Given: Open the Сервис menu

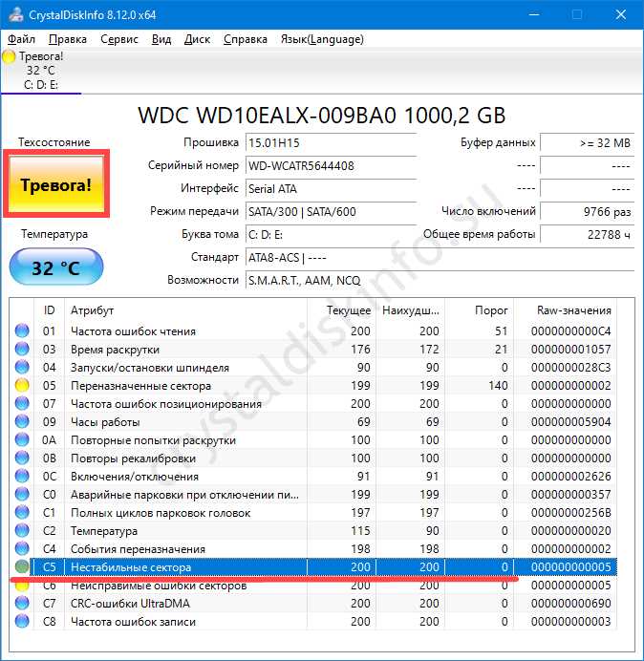Looking at the screenshot, I should coord(119,39).
